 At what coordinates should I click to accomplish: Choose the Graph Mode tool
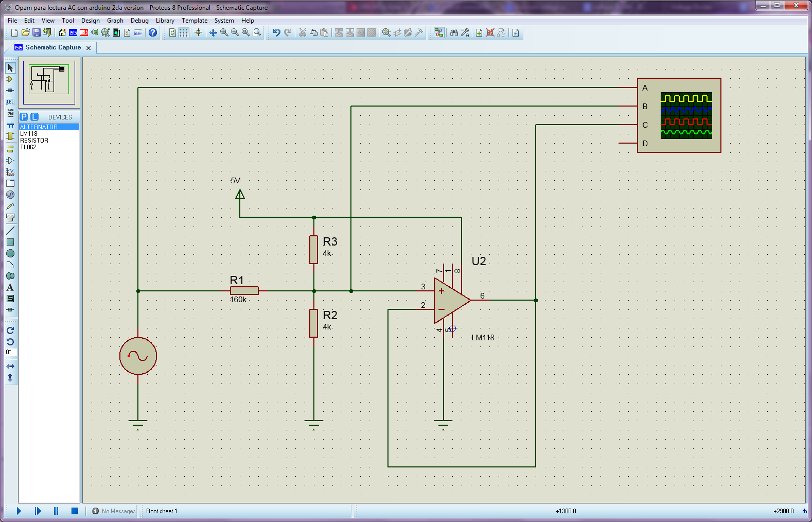pyautogui.click(x=10, y=172)
